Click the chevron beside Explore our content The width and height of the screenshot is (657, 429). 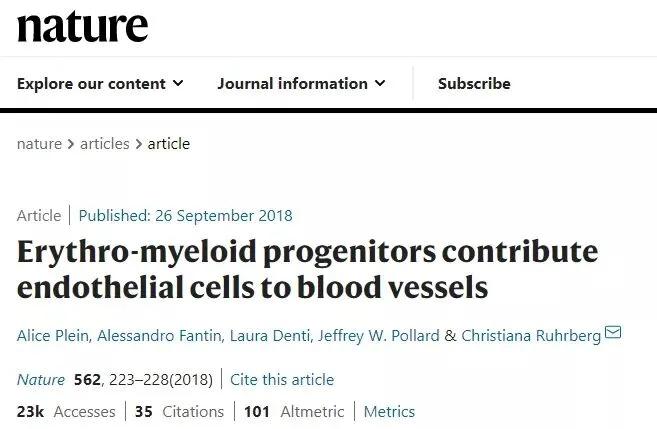coord(178,84)
